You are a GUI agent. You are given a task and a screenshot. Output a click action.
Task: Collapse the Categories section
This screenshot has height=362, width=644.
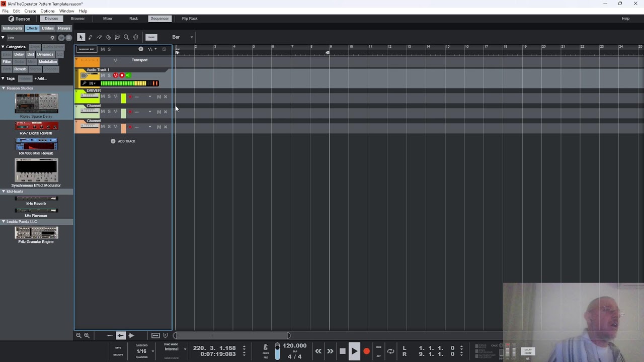(3, 47)
